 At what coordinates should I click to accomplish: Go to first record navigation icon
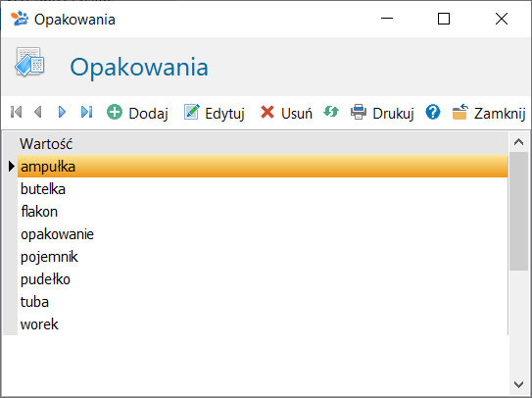(x=16, y=112)
